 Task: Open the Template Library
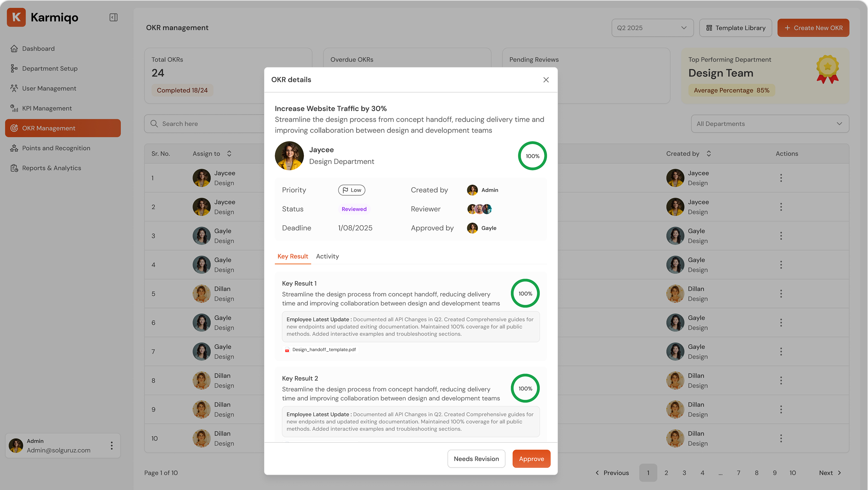tap(735, 28)
